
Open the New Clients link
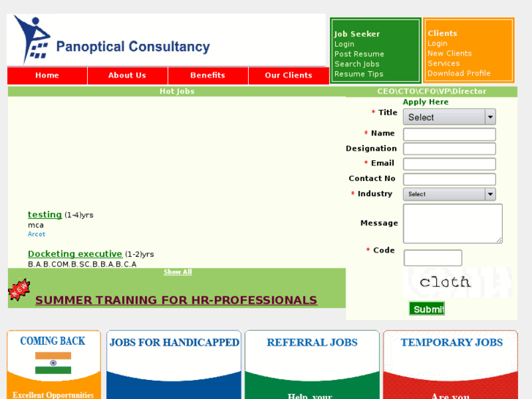(x=449, y=53)
